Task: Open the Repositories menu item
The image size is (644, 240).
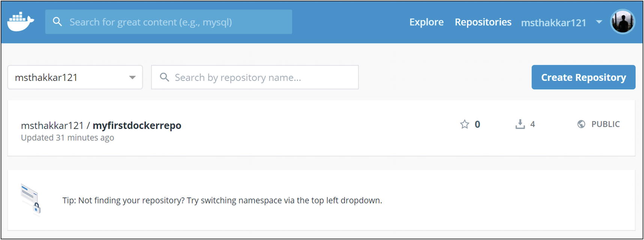Action: pyautogui.click(x=483, y=22)
